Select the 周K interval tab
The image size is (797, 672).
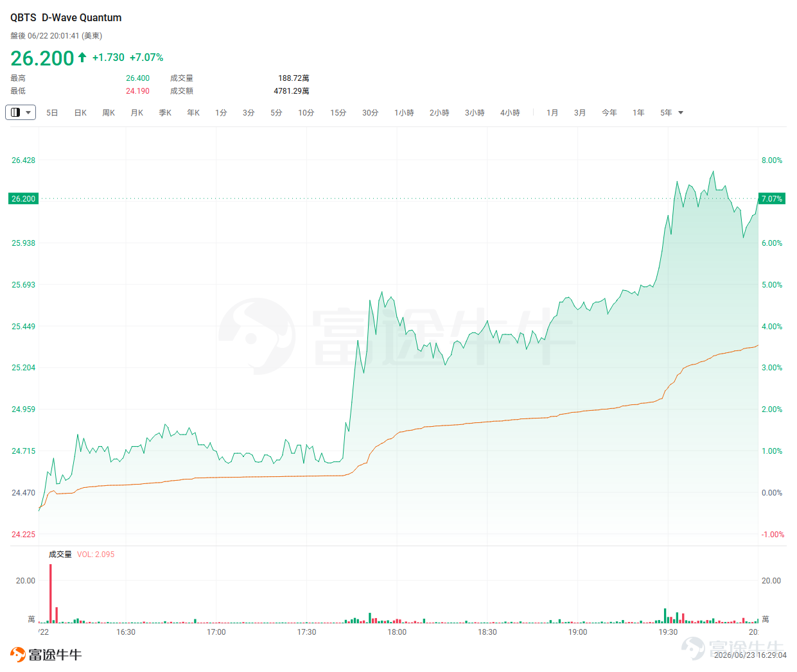109,113
